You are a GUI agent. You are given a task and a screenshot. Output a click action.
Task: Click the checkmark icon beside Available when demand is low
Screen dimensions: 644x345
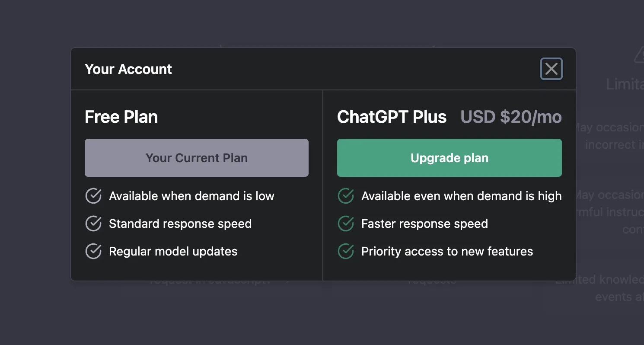click(93, 196)
